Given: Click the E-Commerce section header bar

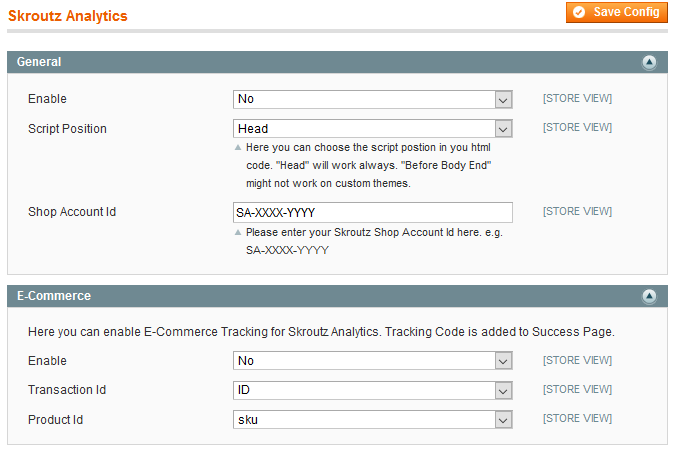Looking at the screenshot, I should 337,296.
